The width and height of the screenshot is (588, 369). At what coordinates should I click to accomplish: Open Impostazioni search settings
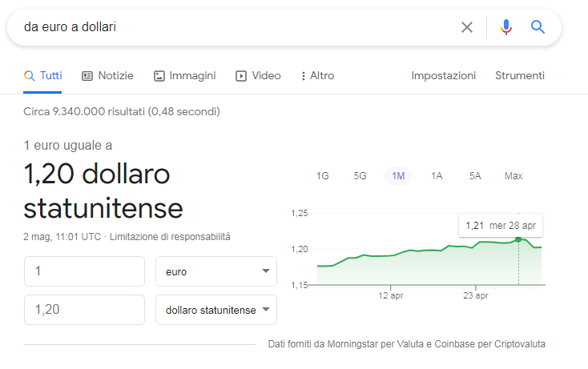click(443, 76)
